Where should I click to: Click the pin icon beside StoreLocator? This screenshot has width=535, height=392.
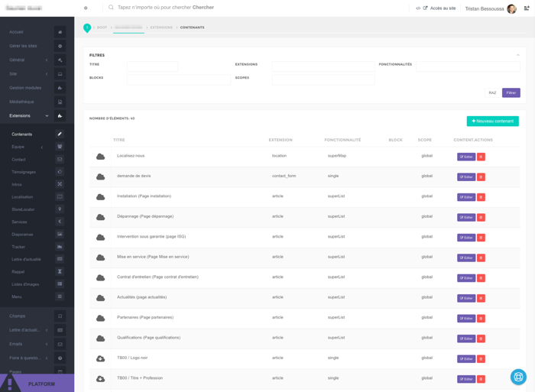(60, 209)
